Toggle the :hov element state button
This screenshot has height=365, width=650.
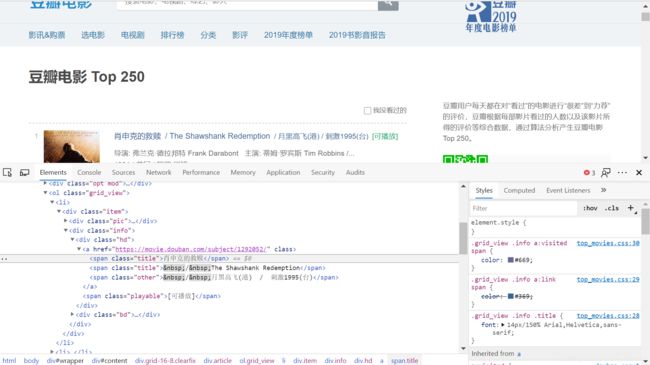tap(590, 208)
